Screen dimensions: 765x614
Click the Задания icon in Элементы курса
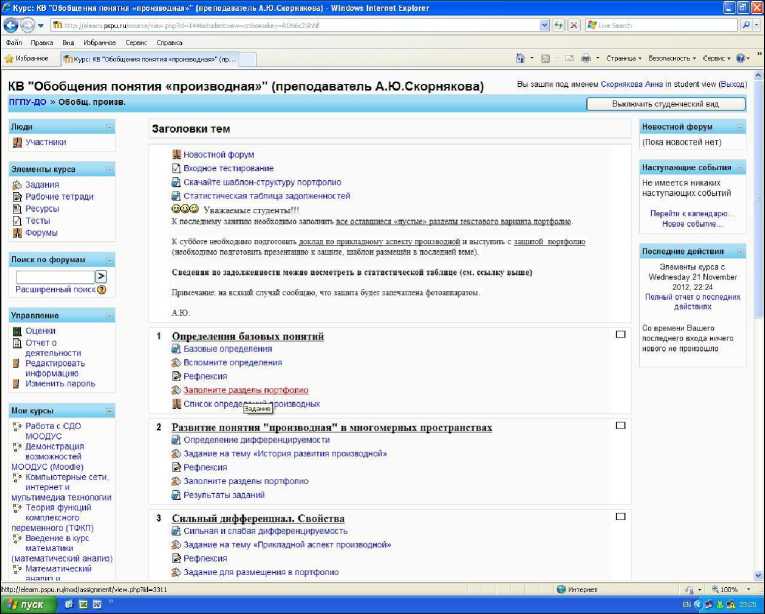click(x=17, y=185)
